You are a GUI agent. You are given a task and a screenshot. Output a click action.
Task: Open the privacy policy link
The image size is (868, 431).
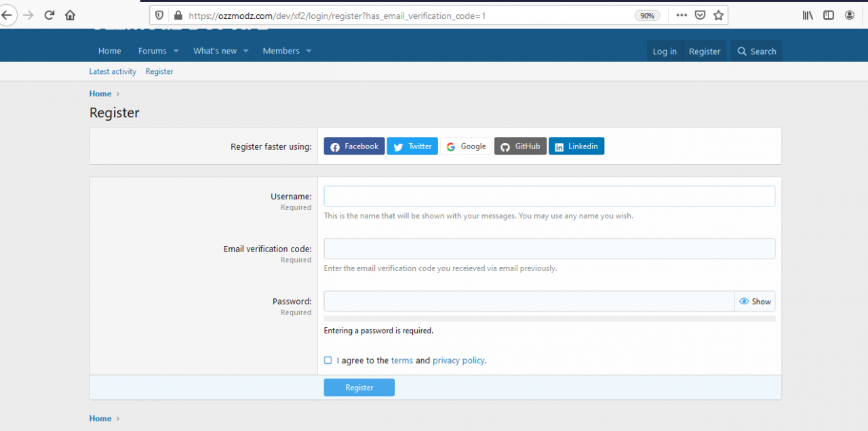tap(458, 360)
